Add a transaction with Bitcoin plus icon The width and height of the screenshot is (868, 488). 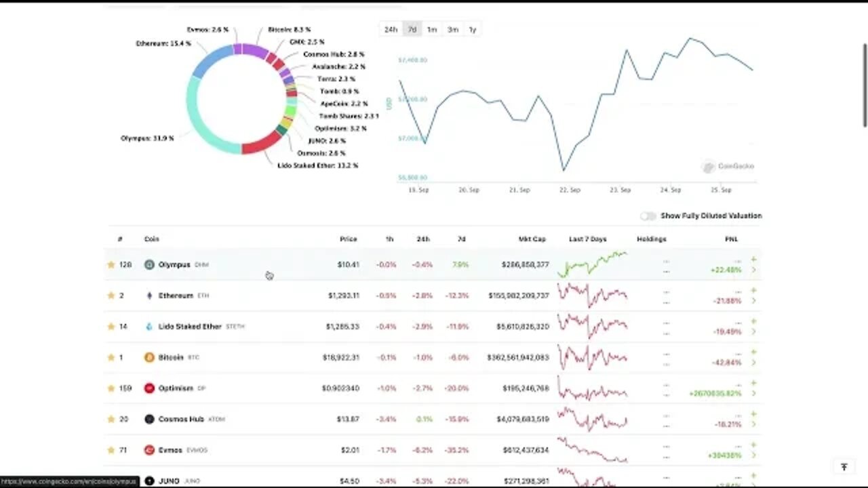click(753, 352)
